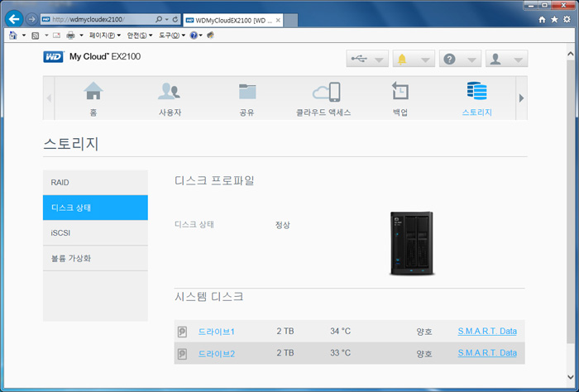Screen dimensions: 579x392
Task: Click the blue Help question icon in command bar
Action: click(x=194, y=36)
